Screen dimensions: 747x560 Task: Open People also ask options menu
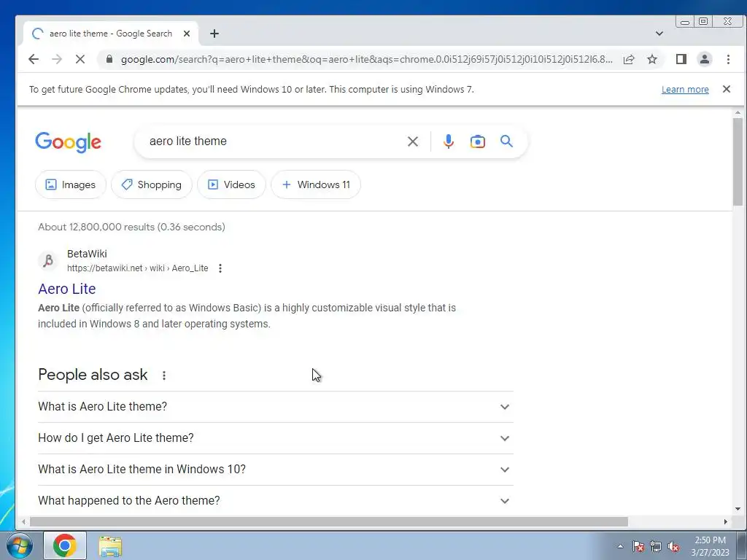tap(164, 376)
